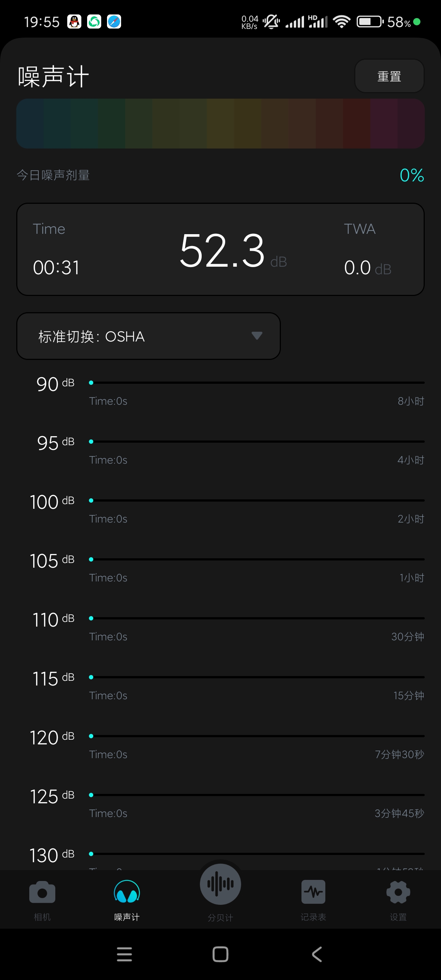441x980 pixels.
Task: Tap the Time 00:31 elapsed counter
Action: pos(56,267)
